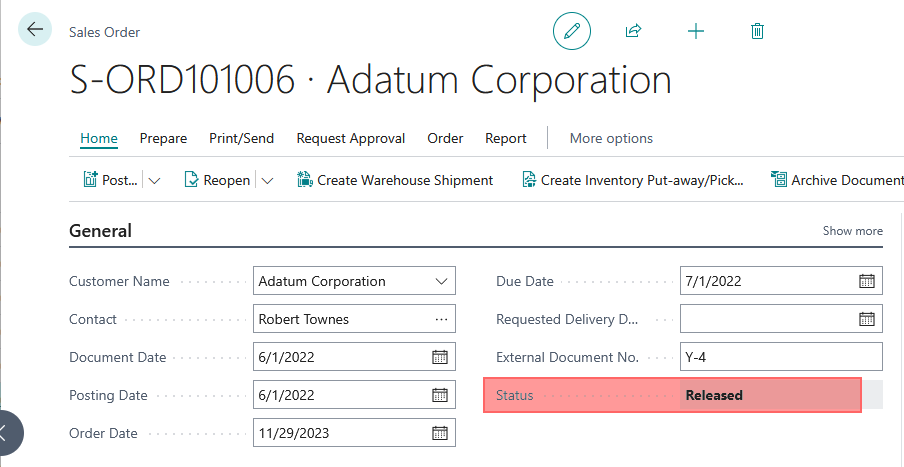Screen dimensions: 904x467
Task: Click the Order Date field
Action: 354,433
